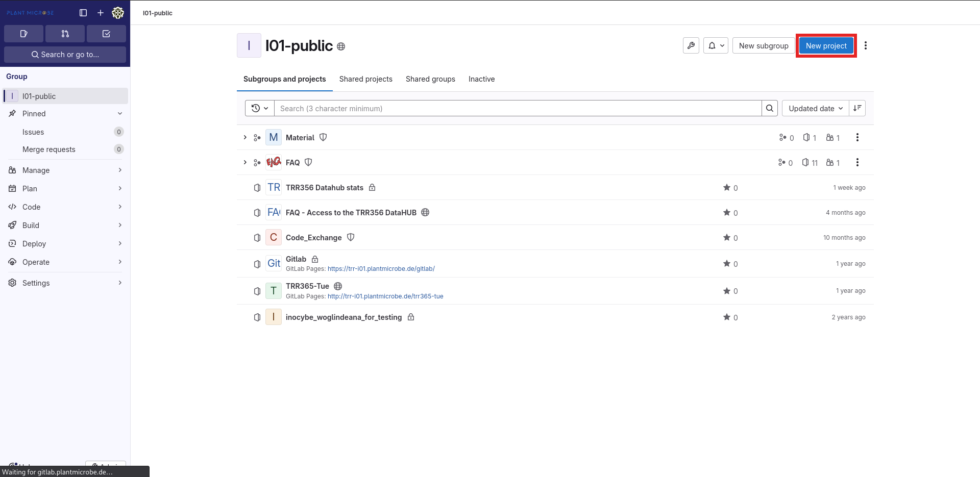
Task: Toggle the sidebar collapse icon
Action: (x=83, y=13)
